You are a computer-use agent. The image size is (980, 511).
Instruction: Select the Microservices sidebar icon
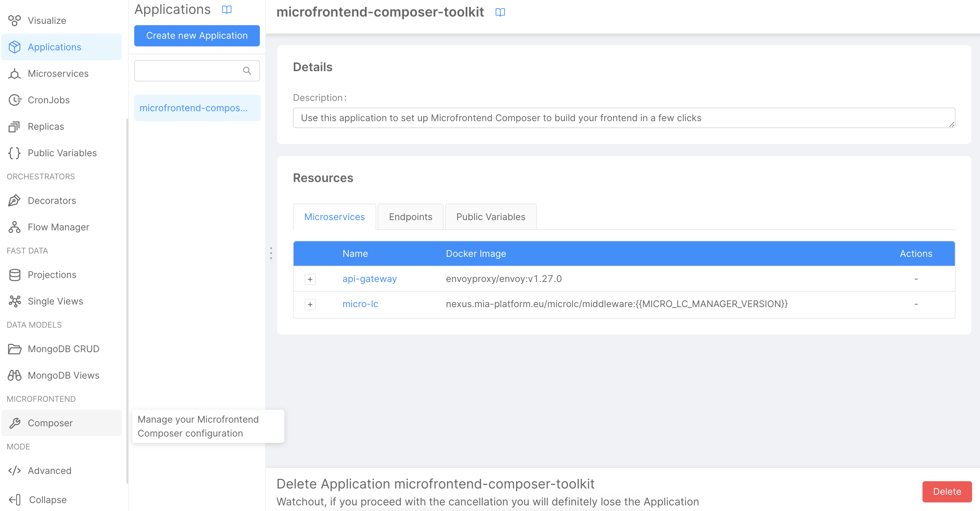[15, 73]
